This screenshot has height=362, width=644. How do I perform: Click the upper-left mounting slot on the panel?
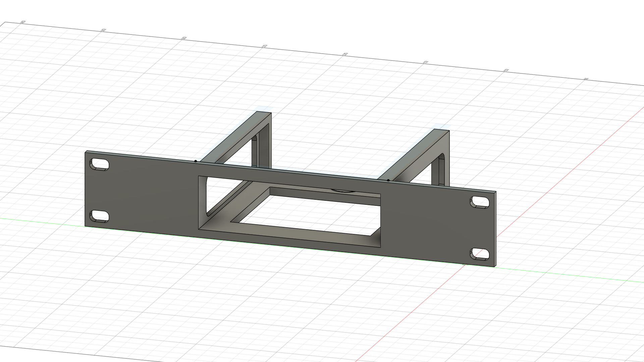(100, 165)
